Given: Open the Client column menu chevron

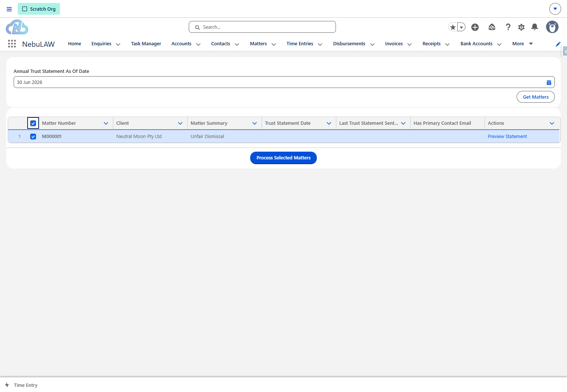Looking at the screenshot, I should [x=180, y=123].
